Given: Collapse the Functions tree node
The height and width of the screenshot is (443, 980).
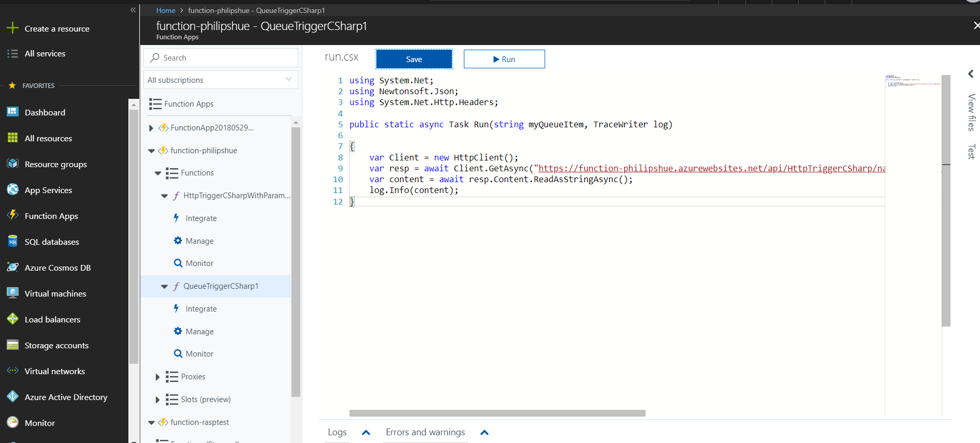Looking at the screenshot, I should [x=158, y=173].
